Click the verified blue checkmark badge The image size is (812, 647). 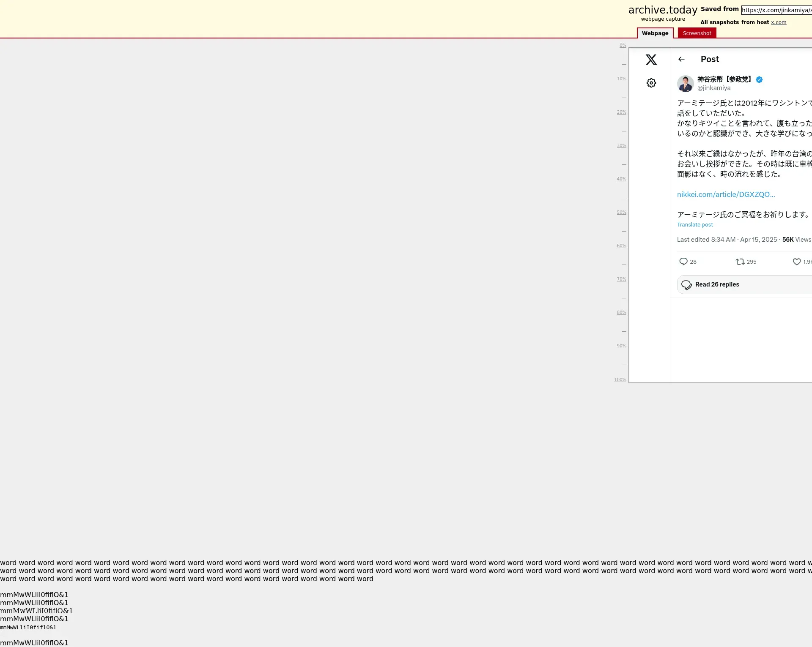[x=759, y=79]
